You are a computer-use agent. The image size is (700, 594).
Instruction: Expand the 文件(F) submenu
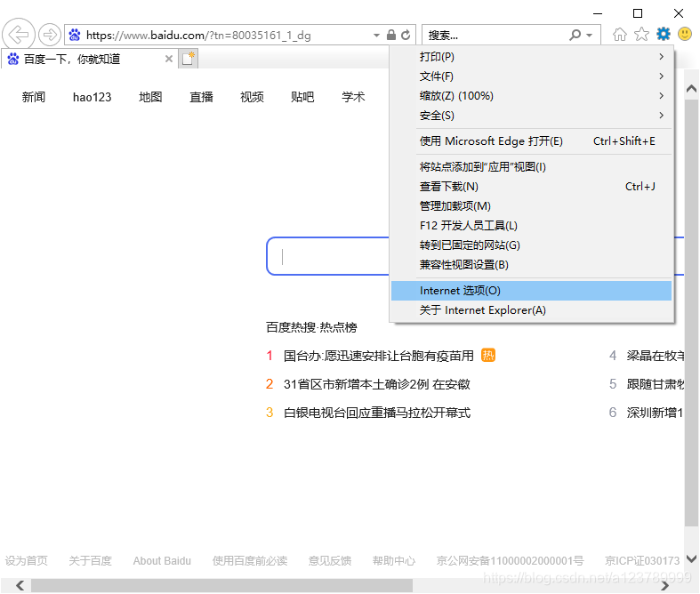(x=531, y=76)
